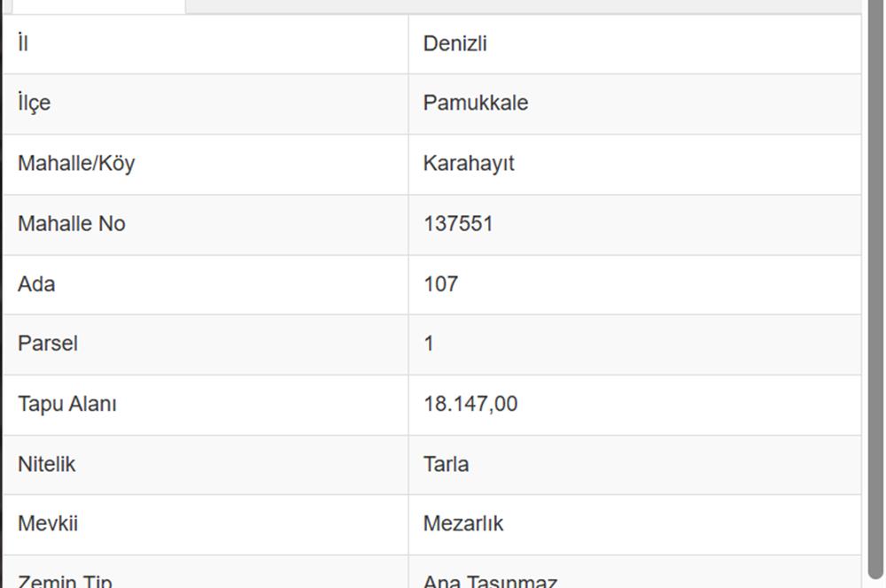This screenshot has width=886, height=588.
Task: Click the "Mahalle No" row label
Action: pos(72,224)
